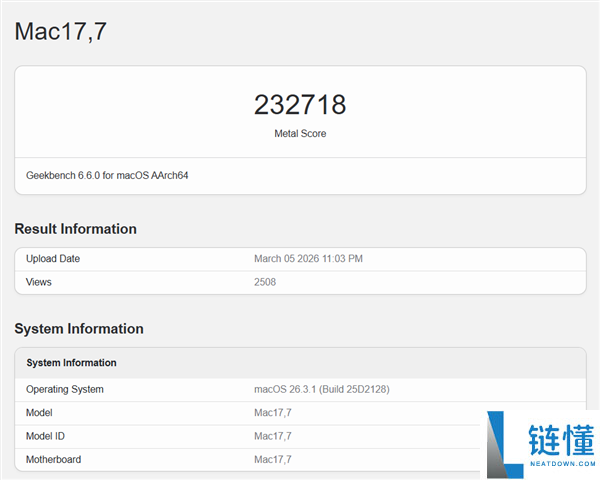The image size is (600, 480).
Task: Click the Model row label
Action: (x=39, y=413)
